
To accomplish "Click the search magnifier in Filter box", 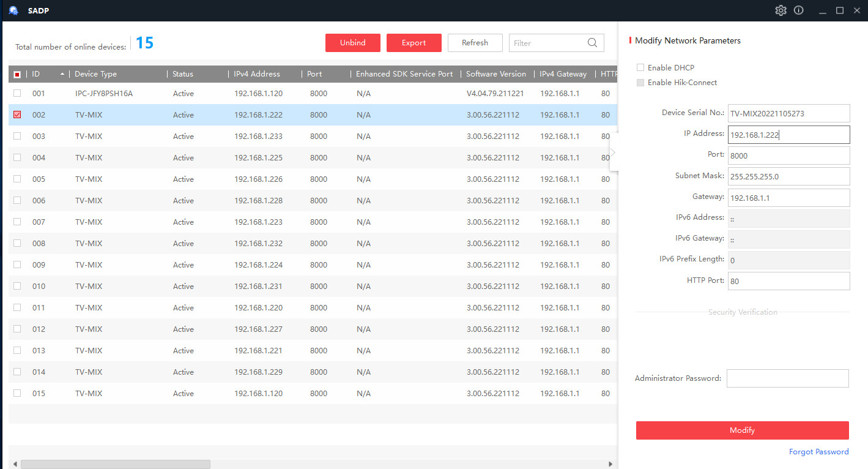I will [x=592, y=43].
